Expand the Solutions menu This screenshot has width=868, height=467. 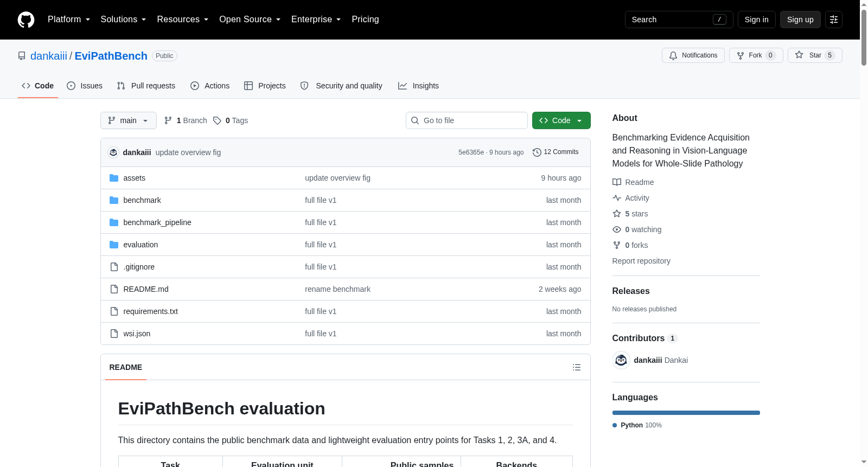coord(123,20)
